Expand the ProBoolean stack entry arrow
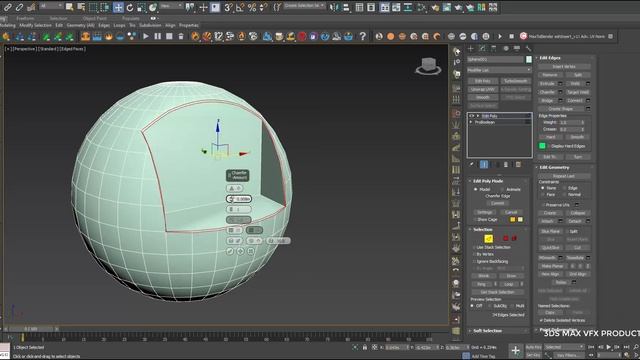 [471, 122]
